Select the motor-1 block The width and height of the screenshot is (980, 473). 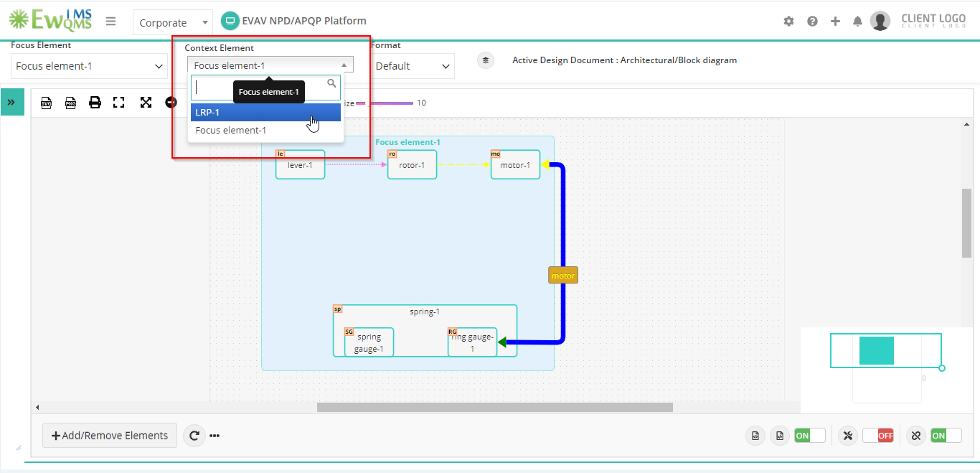tap(515, 164)
